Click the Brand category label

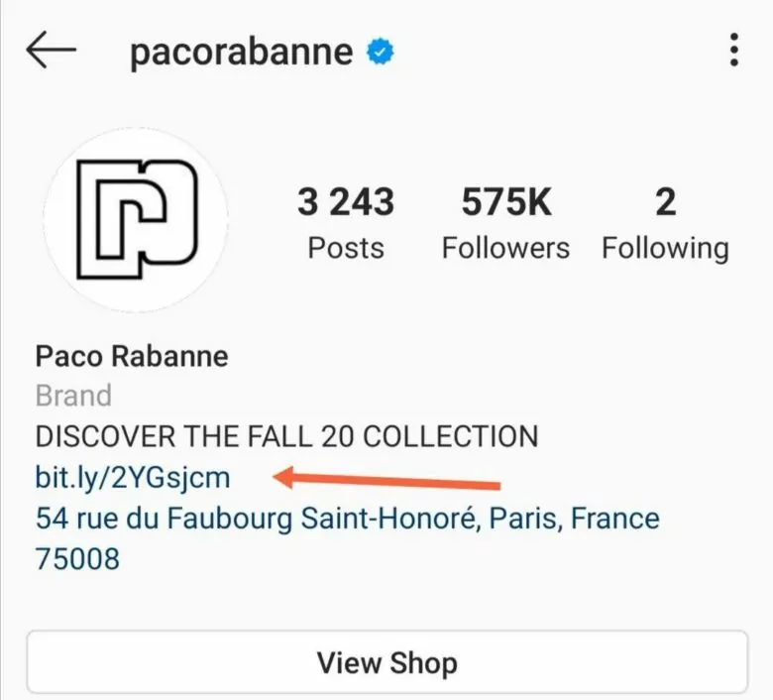click(x=73, y=396)
